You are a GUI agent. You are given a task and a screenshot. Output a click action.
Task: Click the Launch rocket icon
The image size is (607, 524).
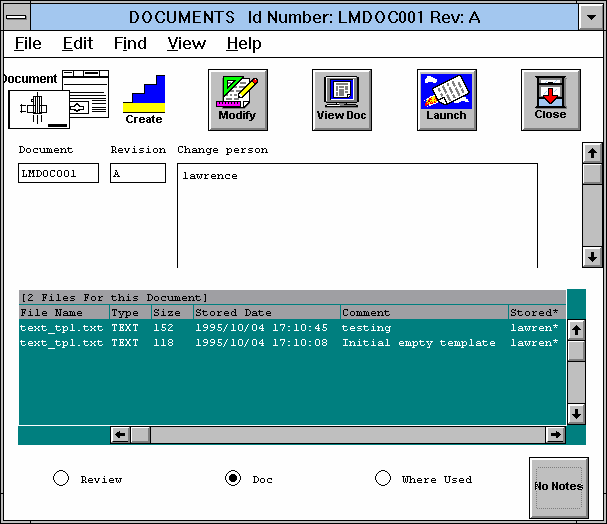click(446, 100)
